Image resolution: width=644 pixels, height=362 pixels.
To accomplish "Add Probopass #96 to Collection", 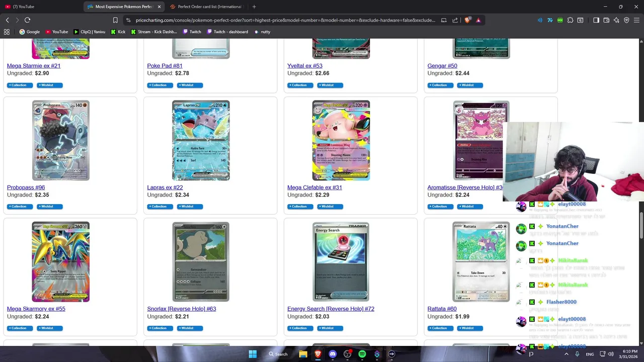I will pyautogui.click(x=20, y=207).
